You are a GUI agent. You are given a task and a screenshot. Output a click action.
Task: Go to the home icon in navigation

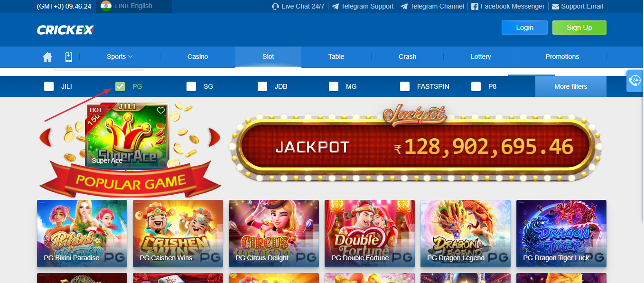point(47,57)
